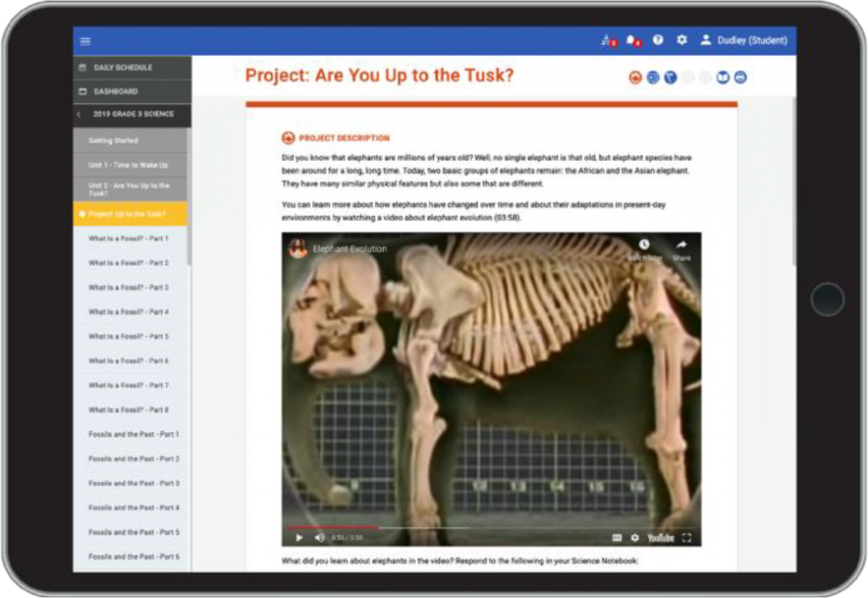Toggle fullscreen on the elephant video
868x598 pixels.
tap(687, 538)
